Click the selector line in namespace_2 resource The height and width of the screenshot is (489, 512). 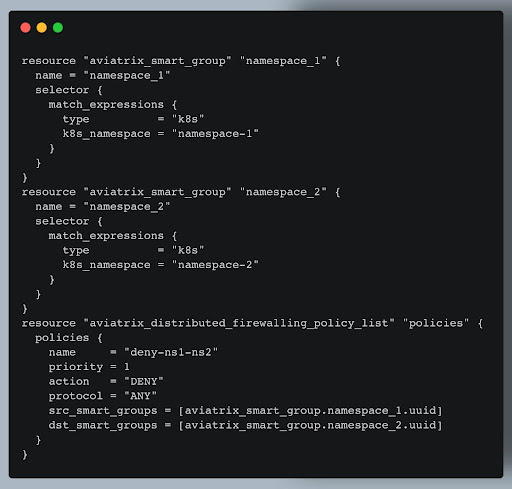pyautogui.click(x=69, y=221)
